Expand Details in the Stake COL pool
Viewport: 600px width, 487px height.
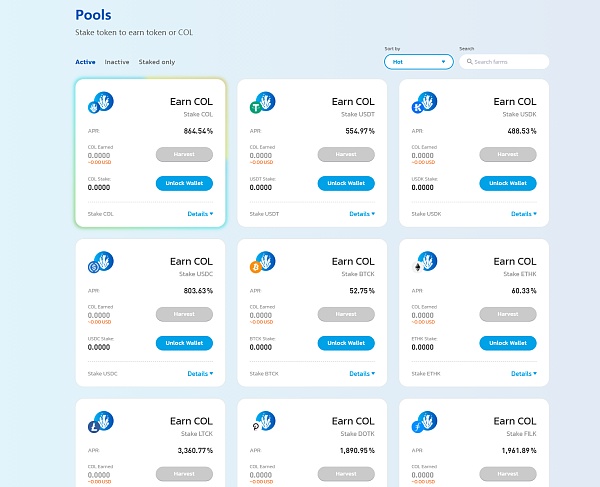tap(200, 214)
